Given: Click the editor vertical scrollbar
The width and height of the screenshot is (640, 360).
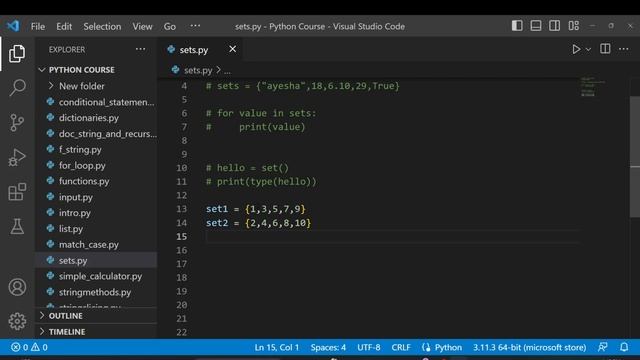Looking at the screenshot, I should 635,157.
